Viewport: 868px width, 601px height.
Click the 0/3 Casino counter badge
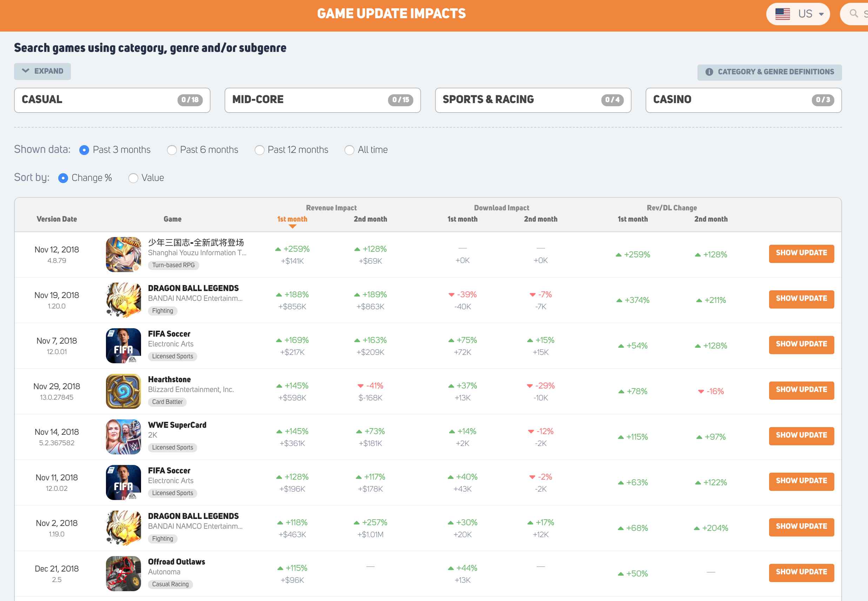point(823,100)
